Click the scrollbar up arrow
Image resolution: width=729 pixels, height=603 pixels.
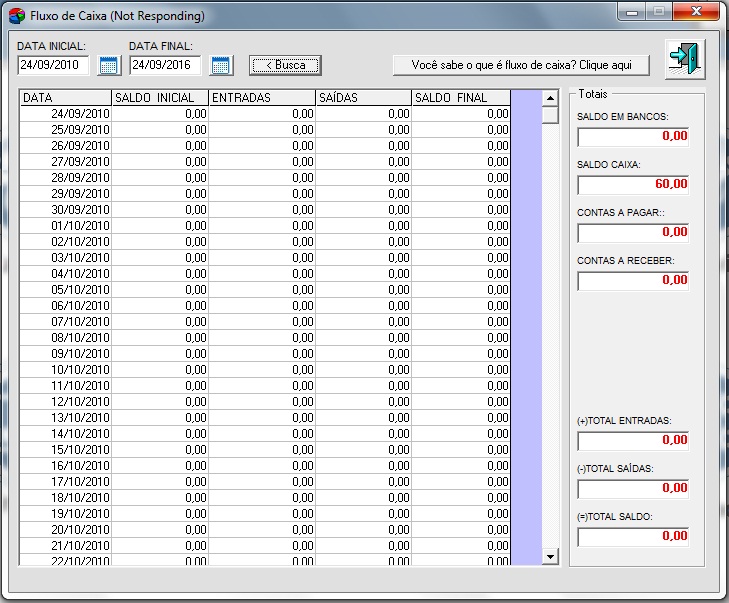(550, 98)
